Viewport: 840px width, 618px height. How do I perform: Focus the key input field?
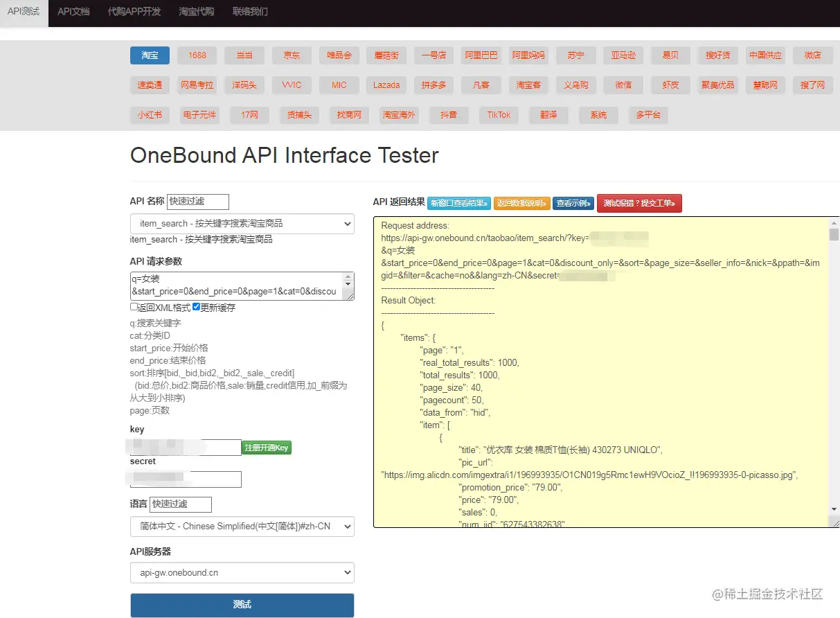[186, 448]
